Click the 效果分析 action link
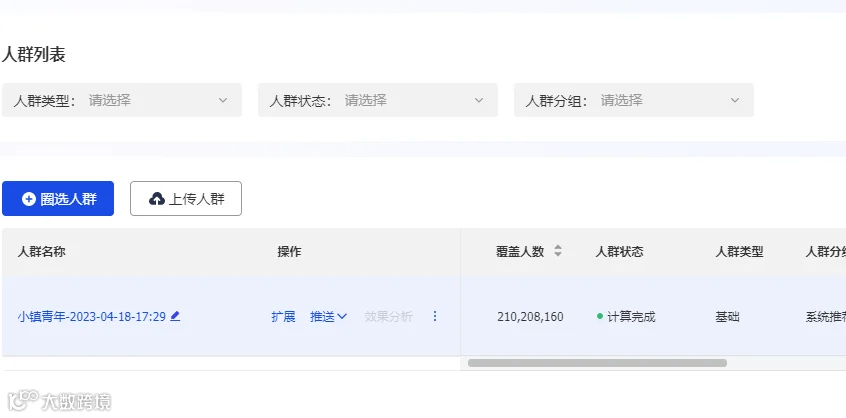Screen dimensions: 846x418 tap(388, 317)
